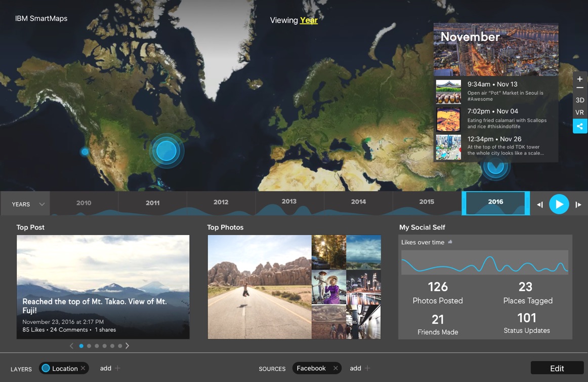Add a new layer
Viewport: 588px width, 382px height.
pyautogui.click(x=110, y=368)
